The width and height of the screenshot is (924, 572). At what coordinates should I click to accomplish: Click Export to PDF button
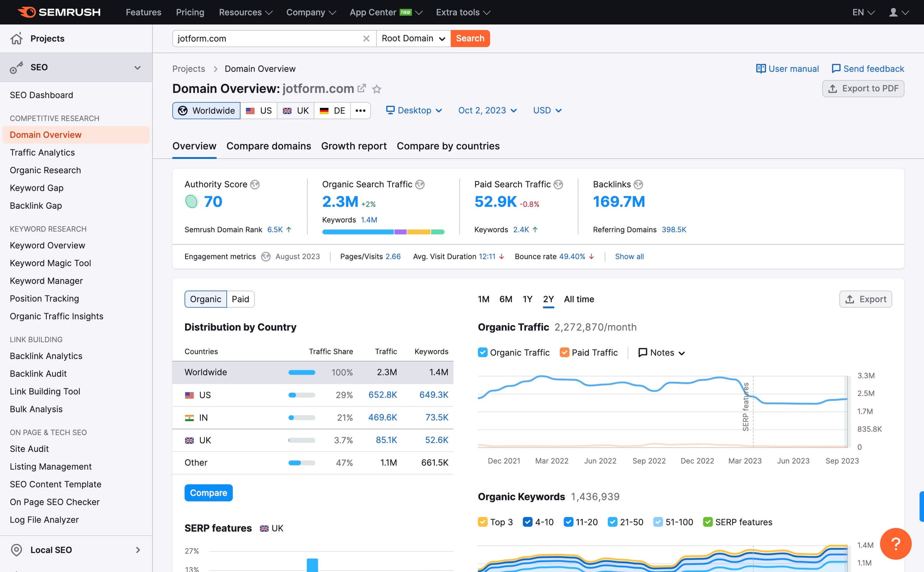click(863, 88)
